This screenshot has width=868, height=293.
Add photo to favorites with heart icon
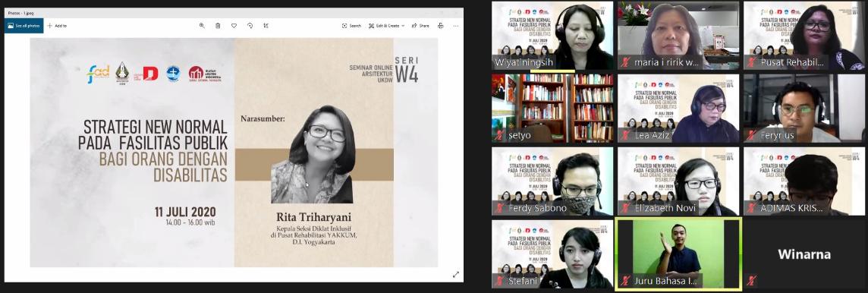[234, 26]
